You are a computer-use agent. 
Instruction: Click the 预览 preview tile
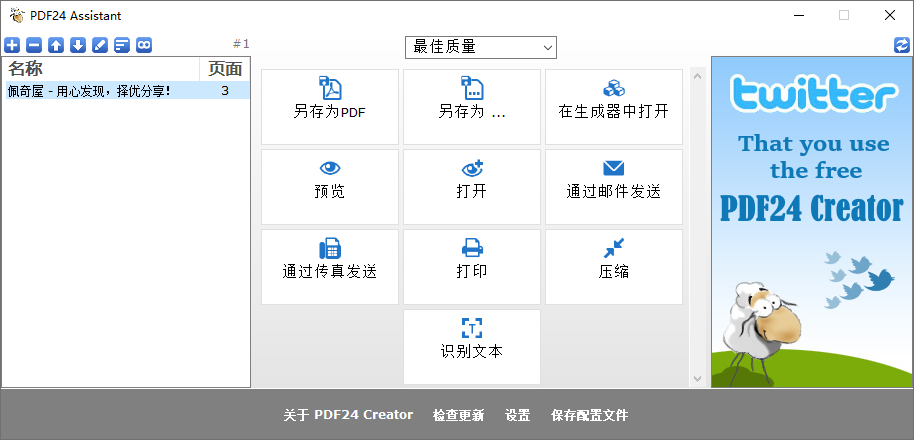coord(330,187)
